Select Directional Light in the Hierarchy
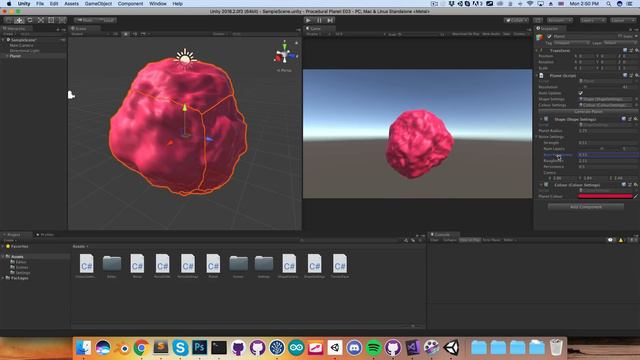 [24, 51]
